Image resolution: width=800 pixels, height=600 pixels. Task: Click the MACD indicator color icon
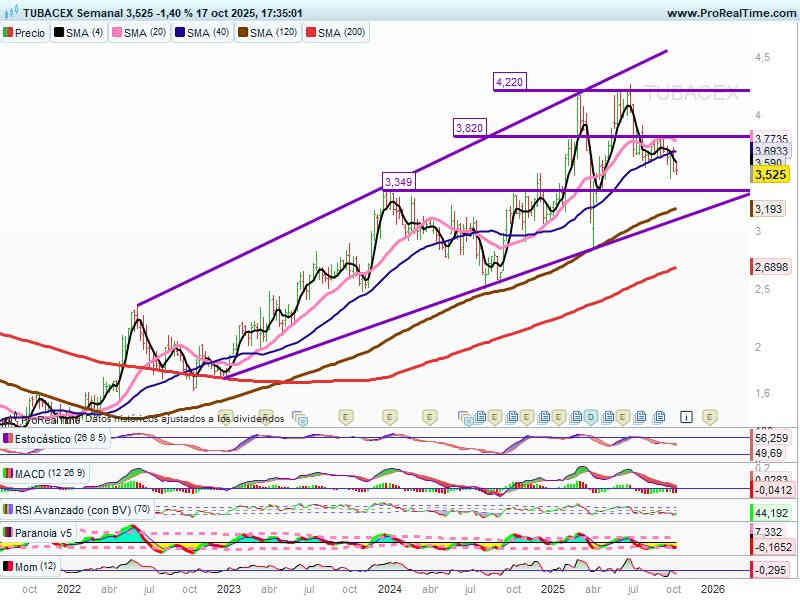(8, 473)
